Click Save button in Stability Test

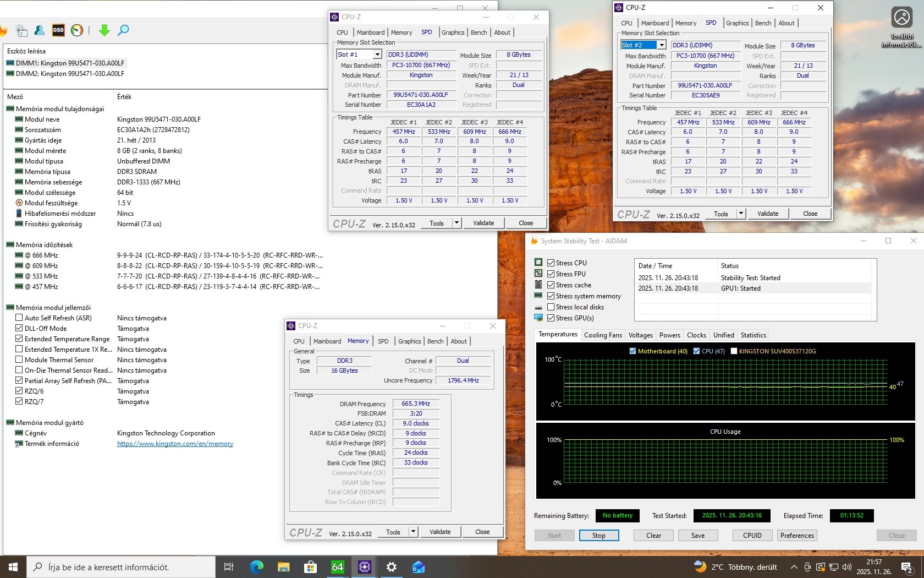coord(697,535)
